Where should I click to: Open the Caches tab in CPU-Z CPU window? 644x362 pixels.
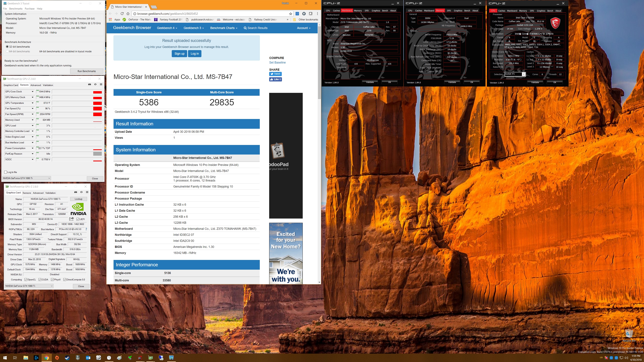[501, 11]
